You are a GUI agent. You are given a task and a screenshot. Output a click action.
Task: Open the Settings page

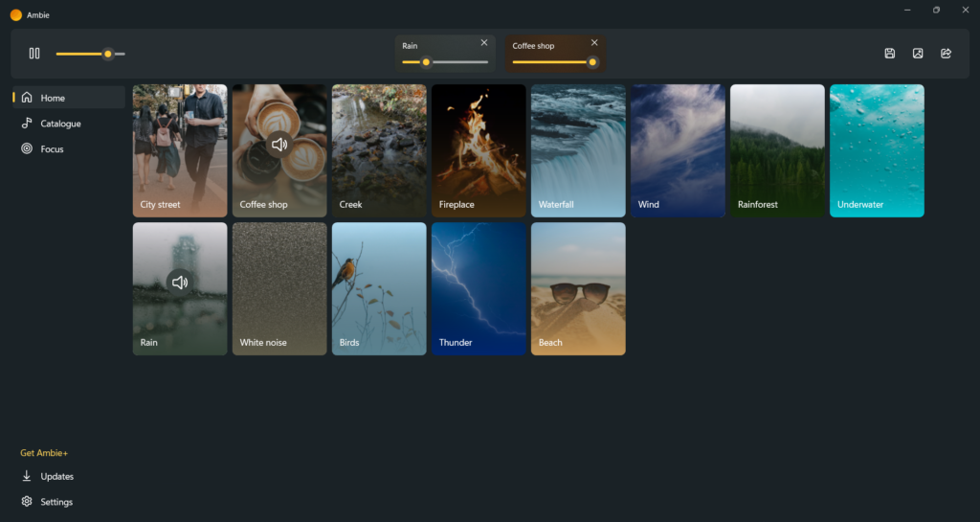coord(56,502)
